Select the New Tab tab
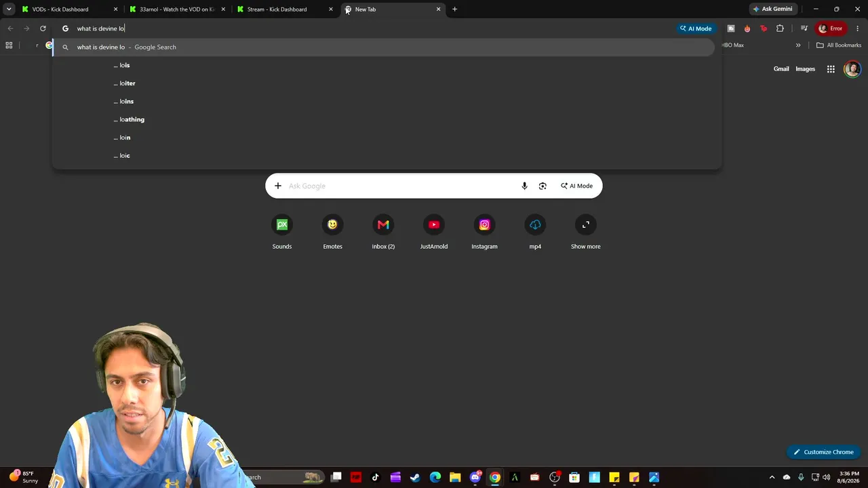868x488 pixels. tap(393, 9)
